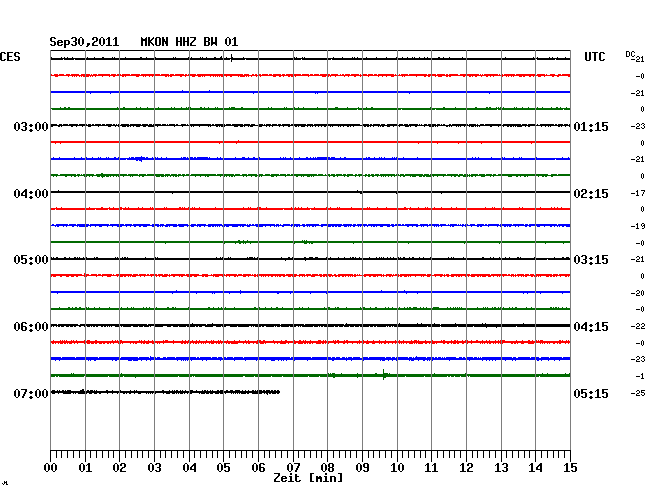This screenshot has height=494, width=650.
Task: Click the 01:15 UTC time label
Action: pos(591,126)
